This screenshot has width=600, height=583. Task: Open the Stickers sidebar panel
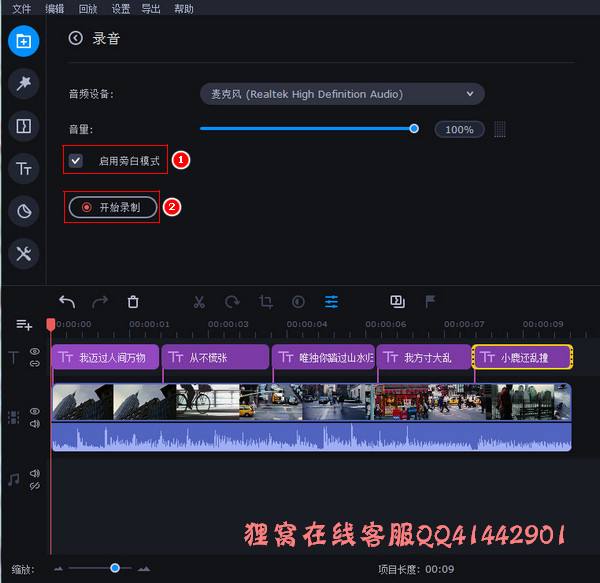pos(24,211)
